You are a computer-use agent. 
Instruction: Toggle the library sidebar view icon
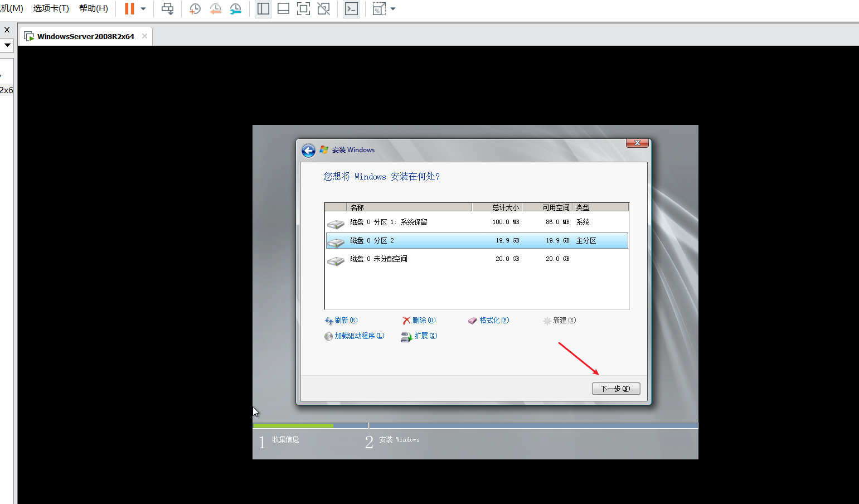[x=263, y=9]
